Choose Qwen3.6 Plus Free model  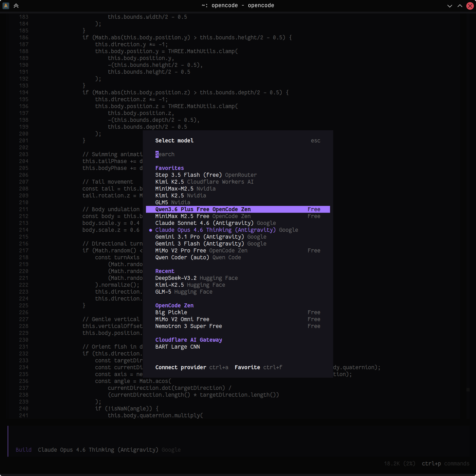coord(203,209)
